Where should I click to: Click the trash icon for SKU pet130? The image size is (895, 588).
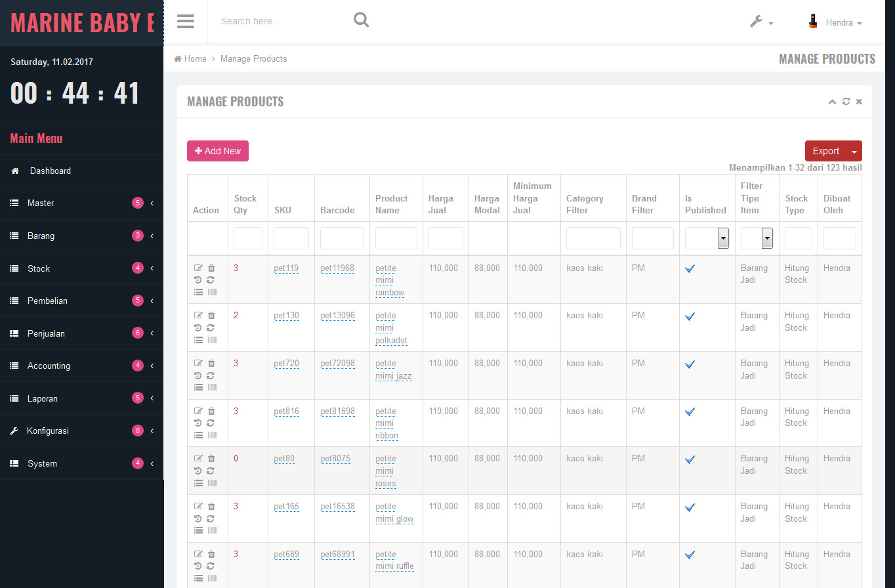(x=211, y=316)
